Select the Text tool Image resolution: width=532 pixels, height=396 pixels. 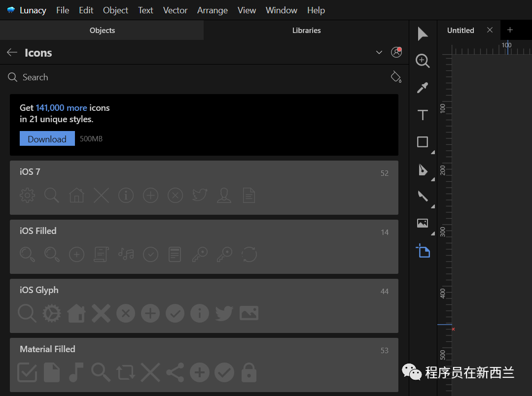click(423, 115)
